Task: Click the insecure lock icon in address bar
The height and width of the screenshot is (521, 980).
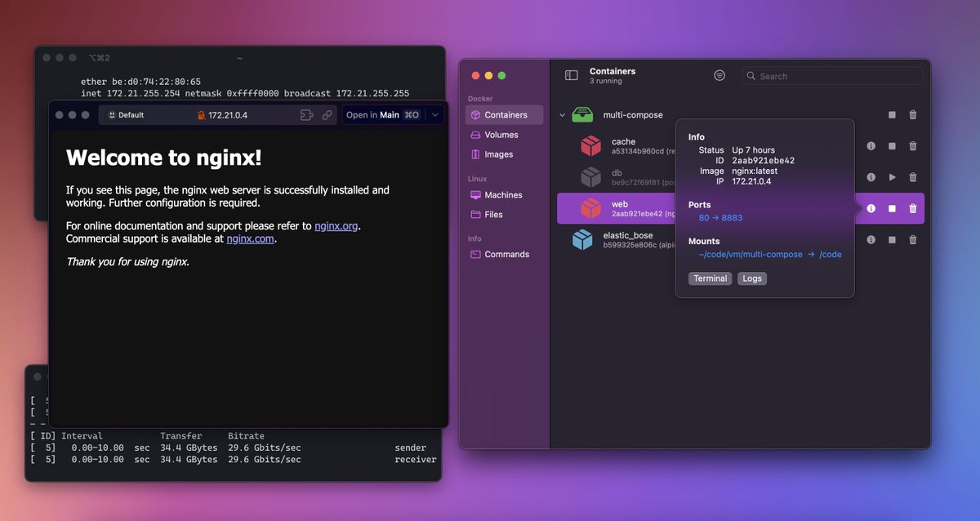Action: pos(202,115)
